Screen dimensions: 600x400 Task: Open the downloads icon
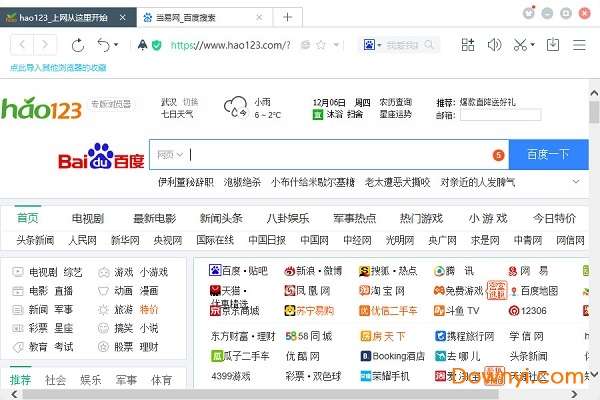pyautogui.click(x=553, y=45)
